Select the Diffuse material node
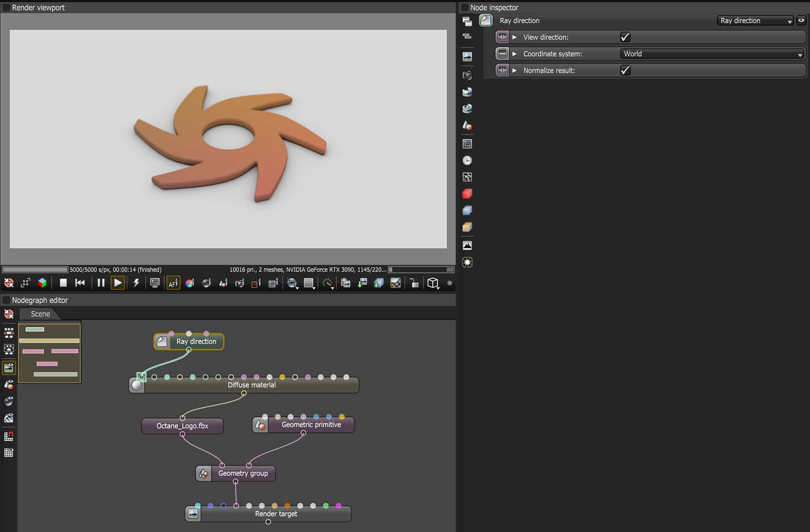The height and width of the screenshot is (532, 810). click(x=244, y=385)
